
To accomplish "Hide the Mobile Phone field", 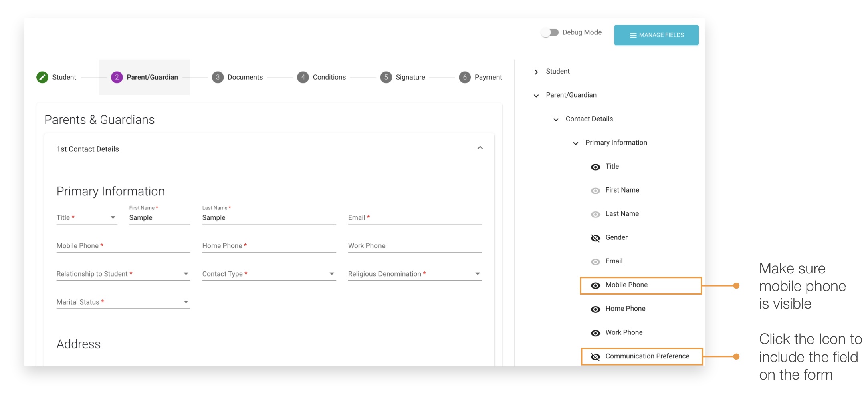I will 595,285.
